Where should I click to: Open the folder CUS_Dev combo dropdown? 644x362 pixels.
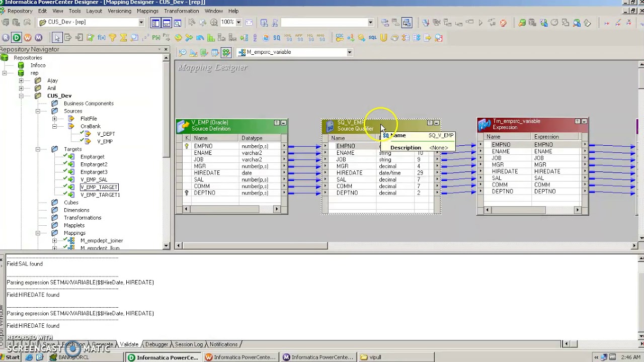tap(141, 22)
